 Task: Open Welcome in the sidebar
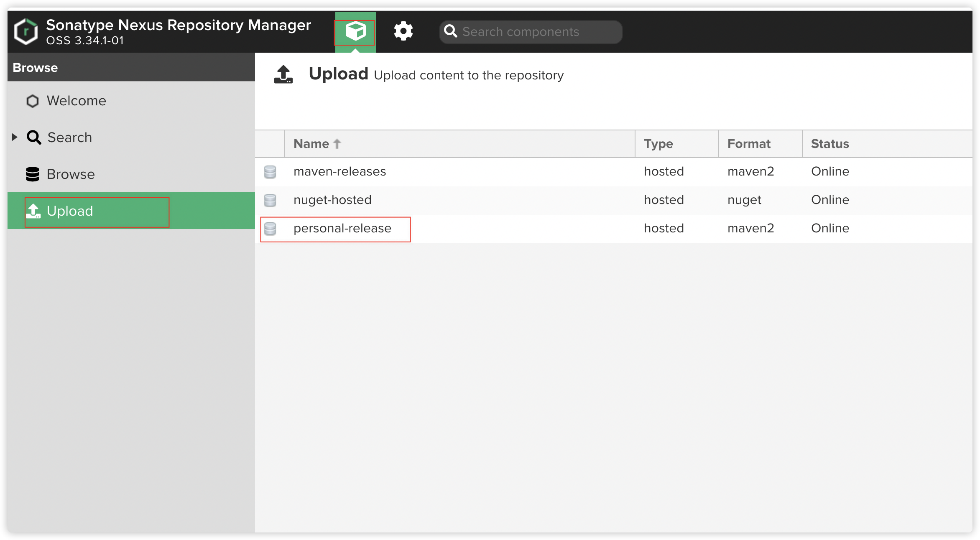pos(131,101)
